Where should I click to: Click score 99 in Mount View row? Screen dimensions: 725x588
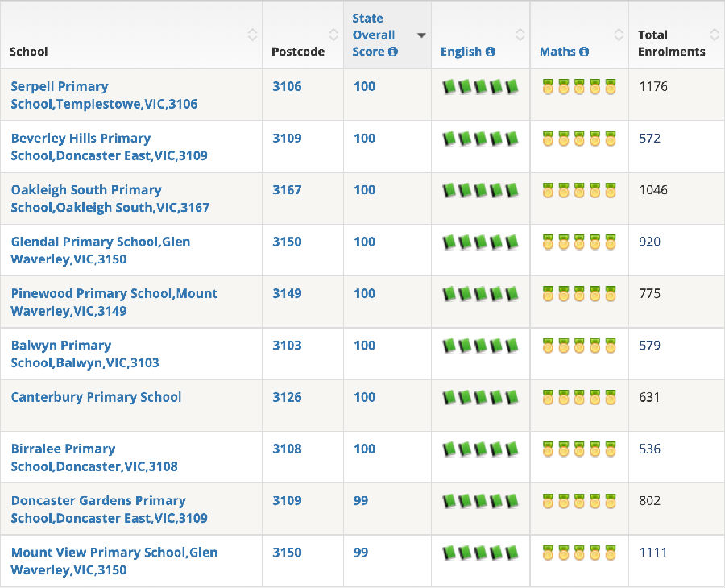tap(361, 553)
